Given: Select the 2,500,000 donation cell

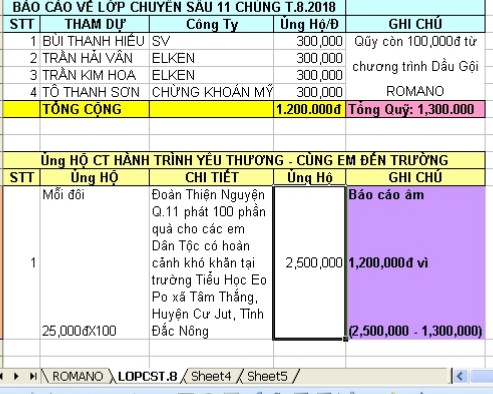Looking at the screenshot, I should [x=309, y=263].
